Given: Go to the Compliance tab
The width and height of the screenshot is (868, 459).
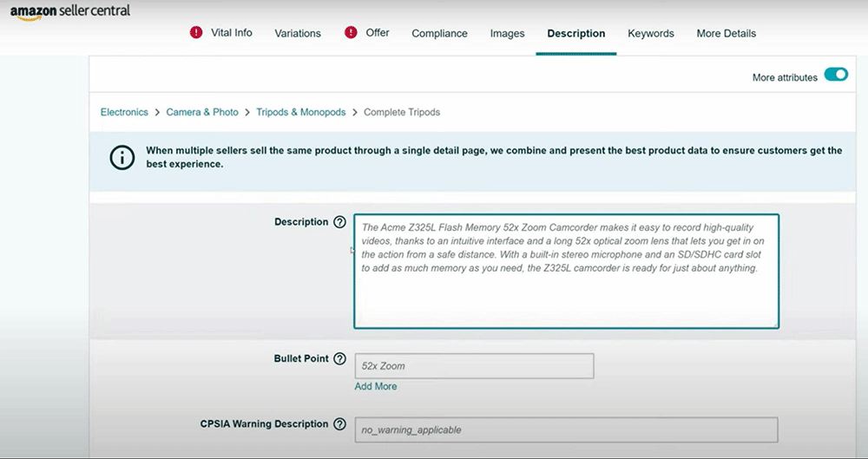Looking at the screenshot, I should click(439, 34).
